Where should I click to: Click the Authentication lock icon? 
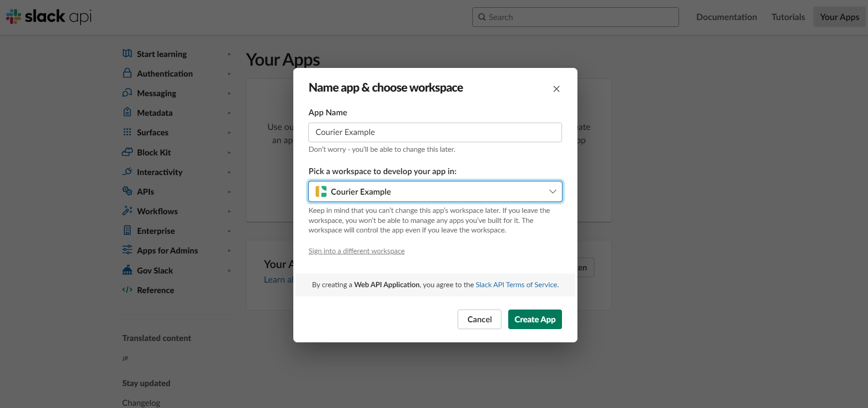pyautogui.click(x=128, y=73)
